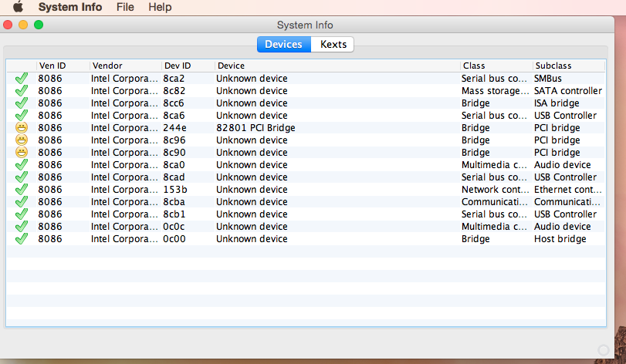Click the green checkmark for Host bridge row
This screenshot has width=626, height=364.
[x=22, y=239]
